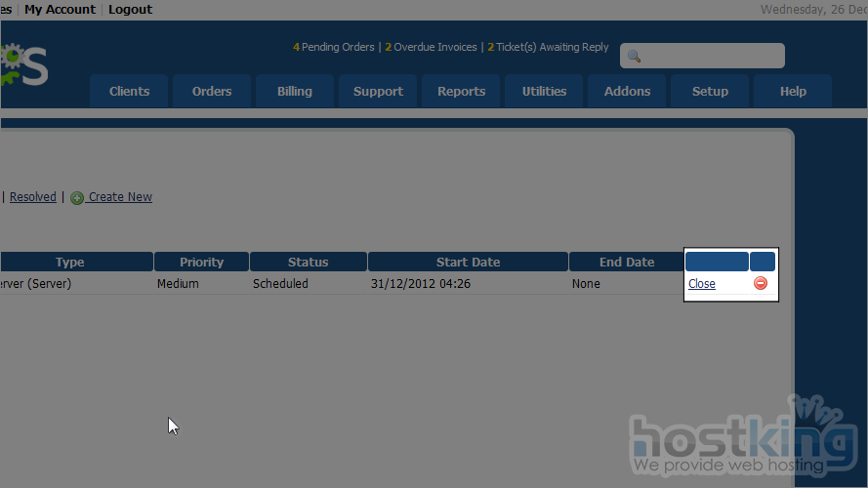Viewport: 868px width, 488px height.
Task: Click the Close link in the table row
Action: (701, 284)
